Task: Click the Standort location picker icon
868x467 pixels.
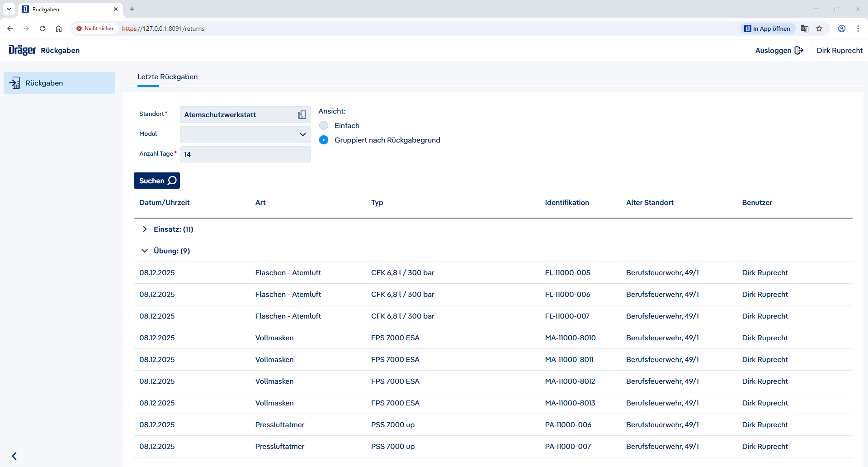Action: (302, 115)
